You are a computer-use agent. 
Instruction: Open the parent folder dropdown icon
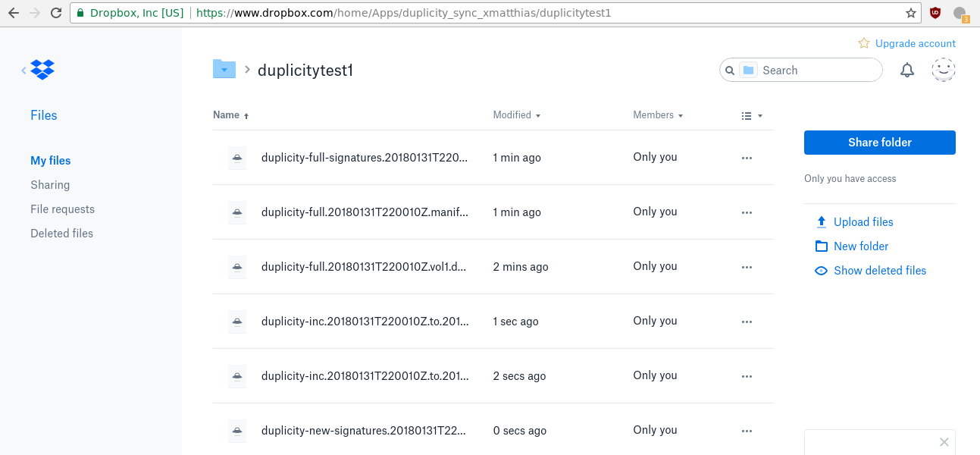pos(224,69)
